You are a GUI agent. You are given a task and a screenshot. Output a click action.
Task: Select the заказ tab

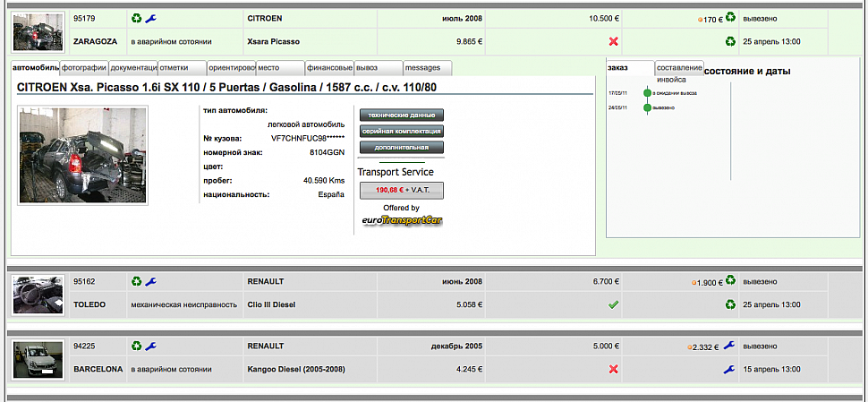631,67
